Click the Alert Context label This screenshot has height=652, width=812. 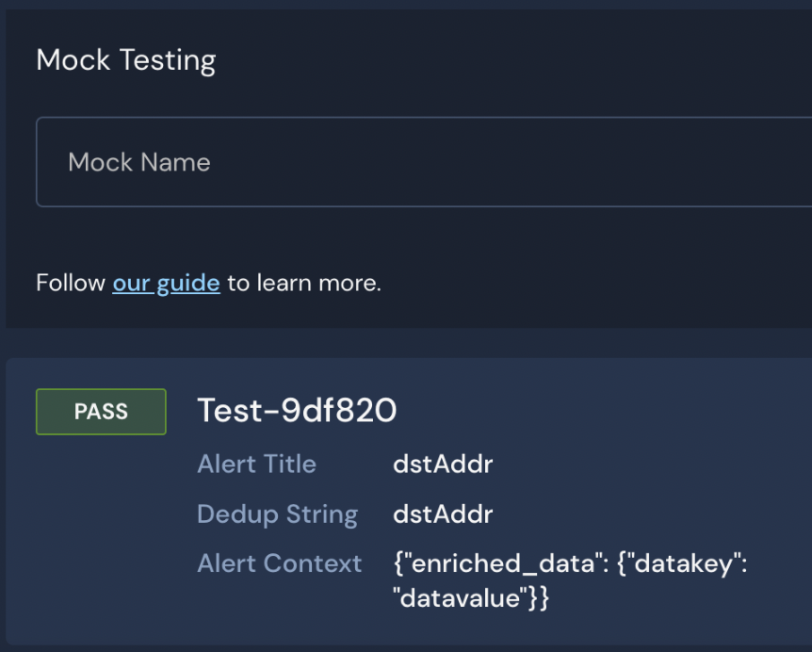click(279, 562)
